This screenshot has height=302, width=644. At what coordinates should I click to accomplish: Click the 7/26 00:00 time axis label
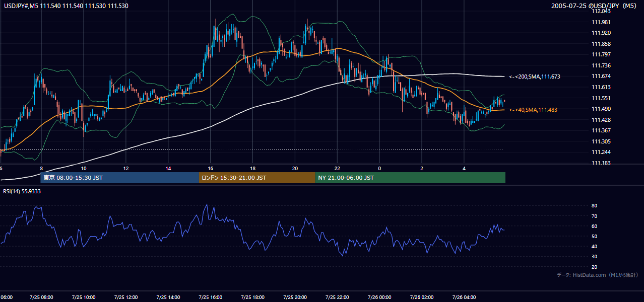(x=379, y=297)
